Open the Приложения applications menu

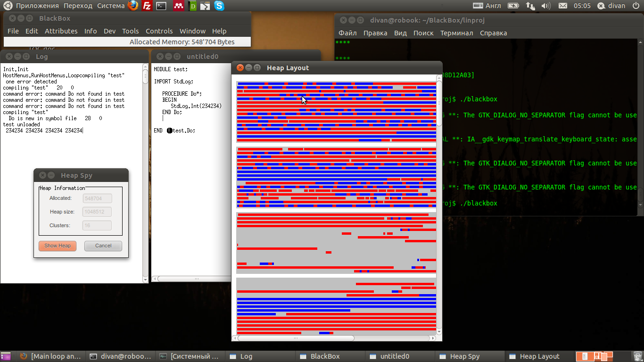click(x=37, y=6)
